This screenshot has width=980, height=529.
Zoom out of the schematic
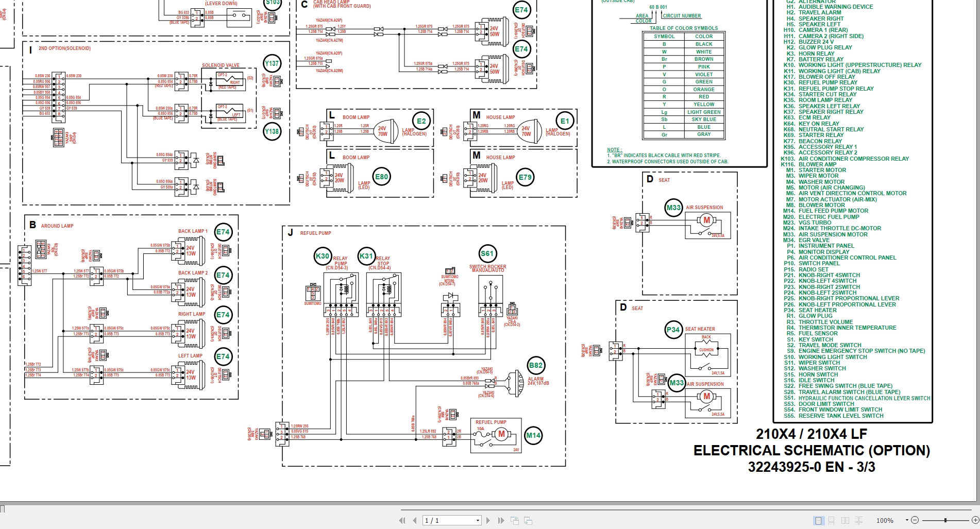point(916,520)
